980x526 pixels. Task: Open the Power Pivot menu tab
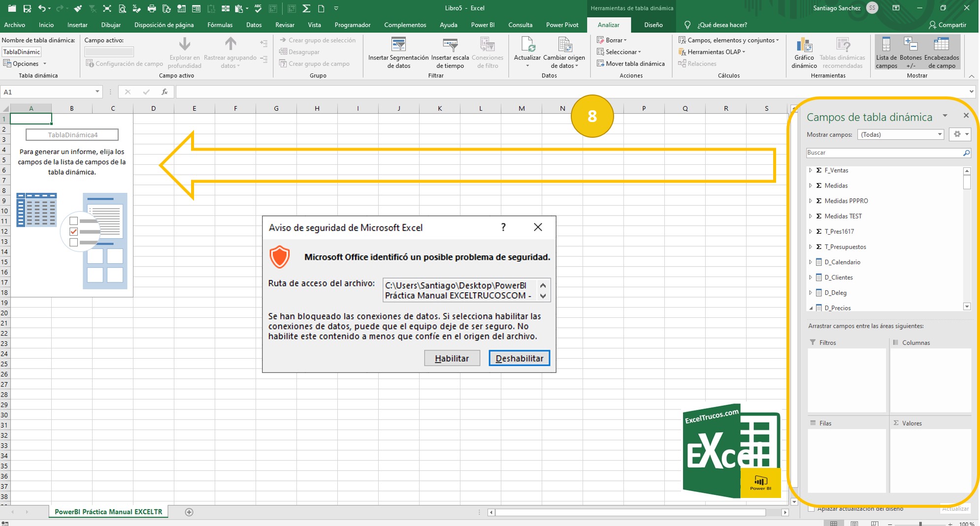click(562, 25)
